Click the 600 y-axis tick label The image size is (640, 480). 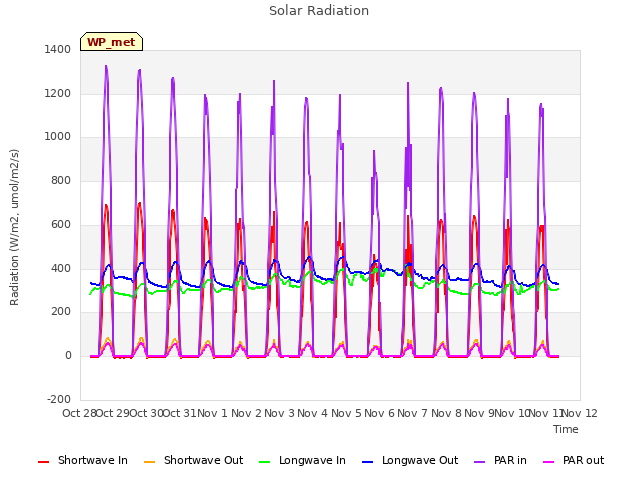pos(61,224)
